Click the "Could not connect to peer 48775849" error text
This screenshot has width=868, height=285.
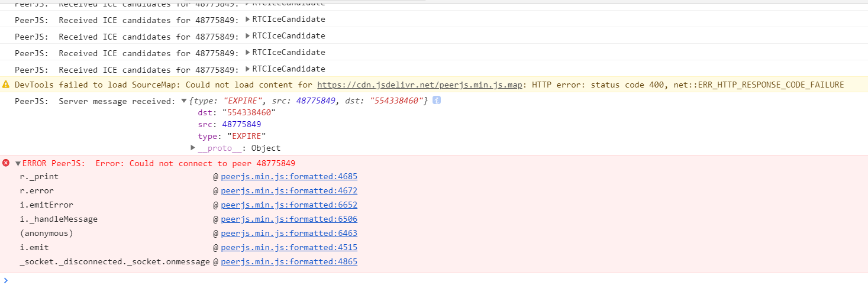[212, 164]
